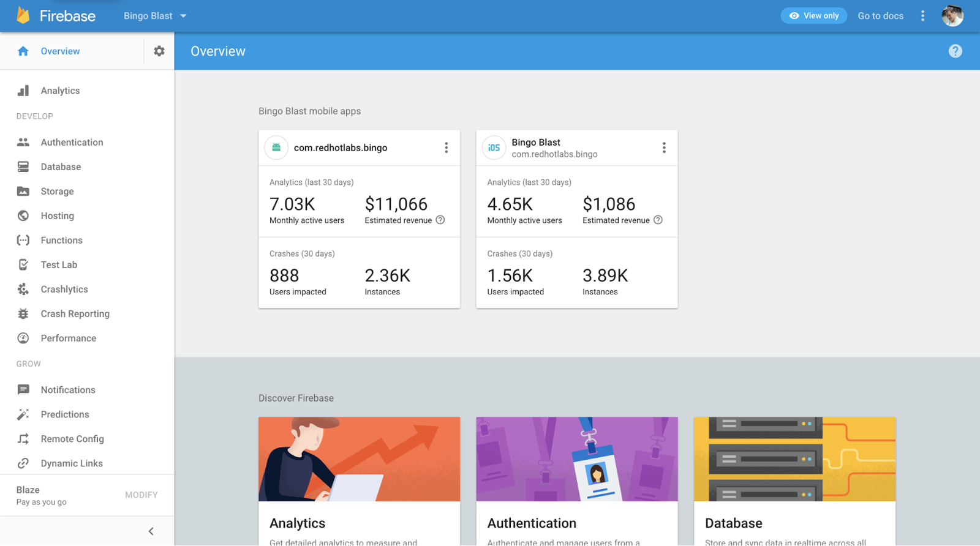Collapse the sidebar with chevron
The height and width of the screenshot is (546, 980).
click(x=151, y=531)
